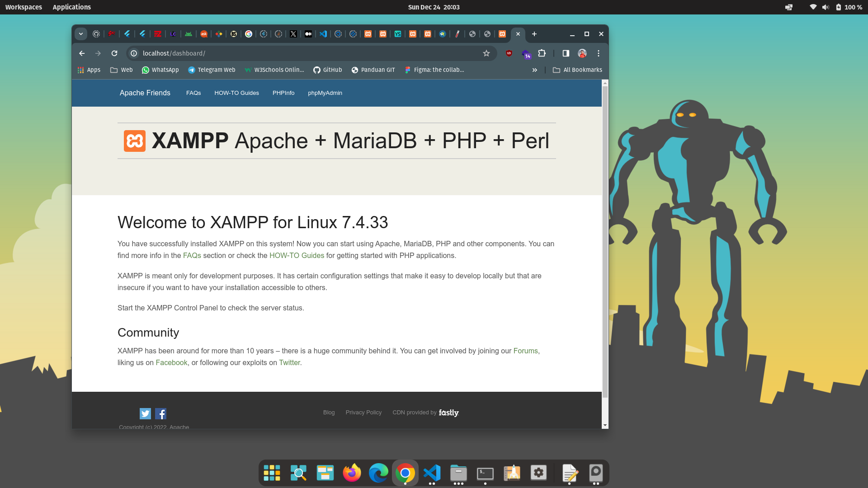Bookmark this page with the star icon
868x488 pixels.
486,53
